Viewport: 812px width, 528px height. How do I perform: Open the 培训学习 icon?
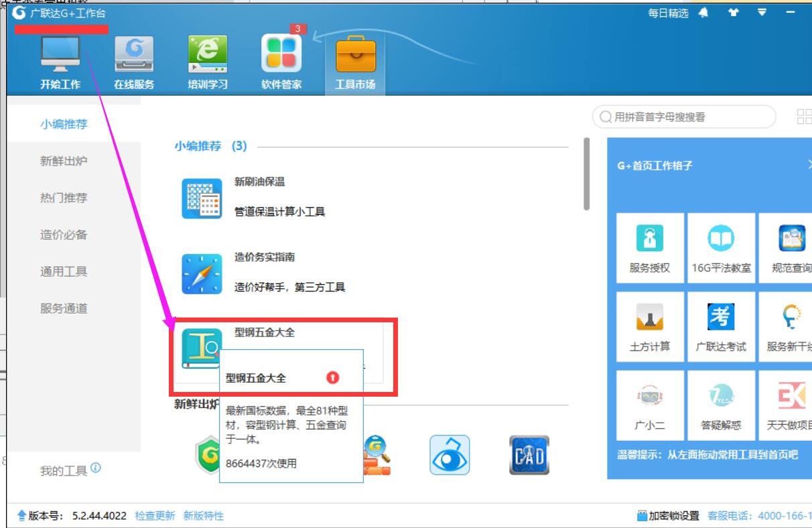(208, 54)
